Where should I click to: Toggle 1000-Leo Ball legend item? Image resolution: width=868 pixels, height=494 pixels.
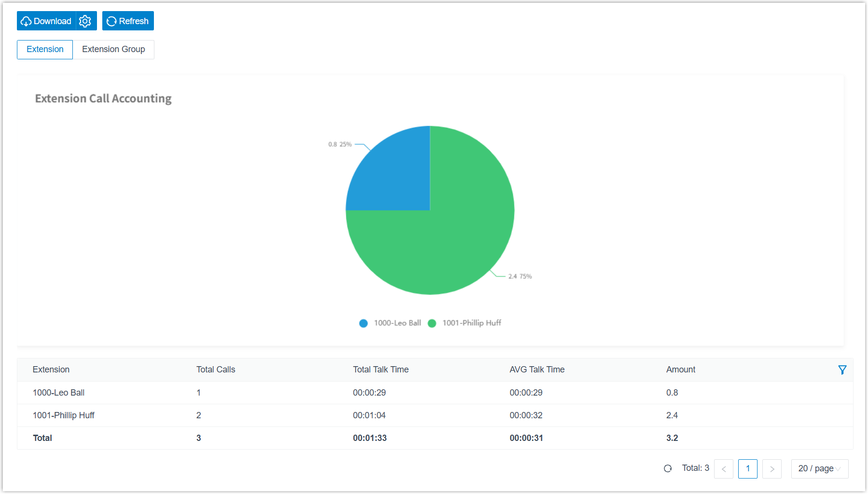pyautogui.click(x=390, y=323)
